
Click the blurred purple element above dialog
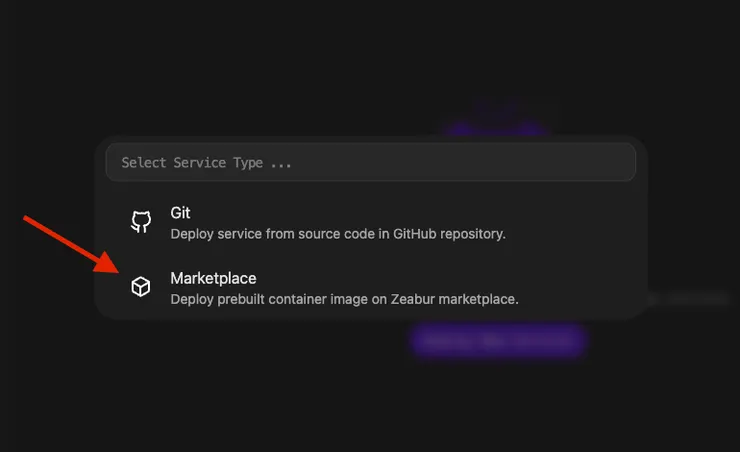(496, 128)
